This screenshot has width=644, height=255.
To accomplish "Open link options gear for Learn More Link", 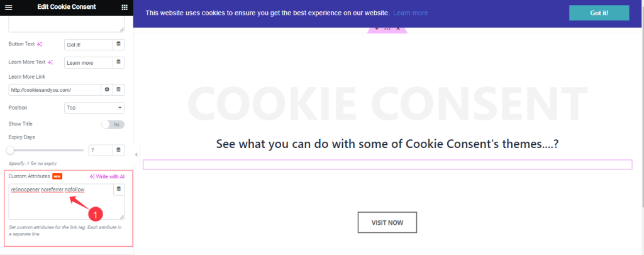I will (107, 89).
